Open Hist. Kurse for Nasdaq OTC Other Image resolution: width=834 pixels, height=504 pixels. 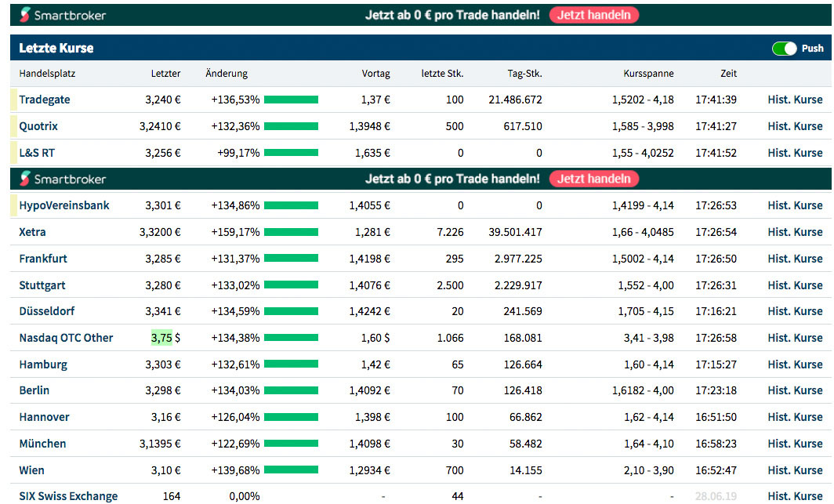click(x=795, y=338)
